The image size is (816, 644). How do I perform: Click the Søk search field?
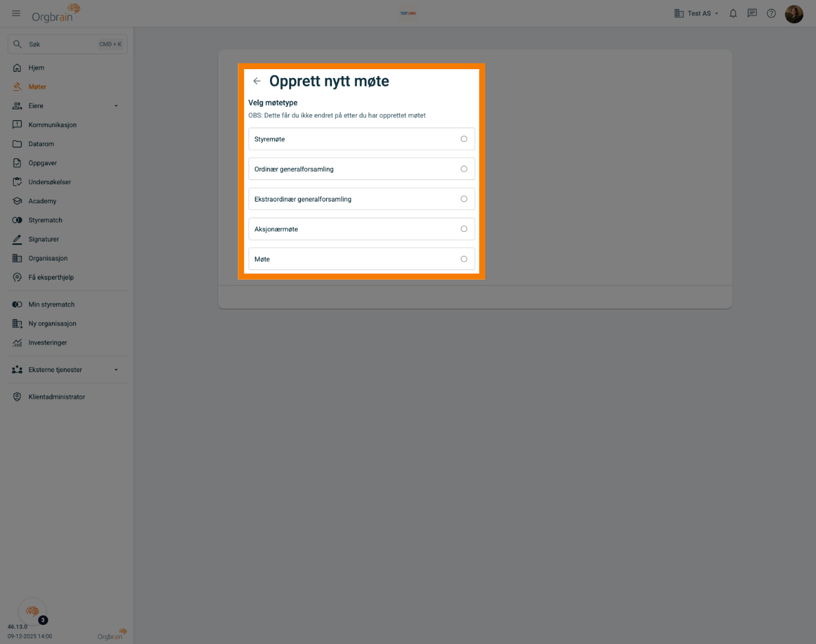pyautogui.click(x=67, y=44)
